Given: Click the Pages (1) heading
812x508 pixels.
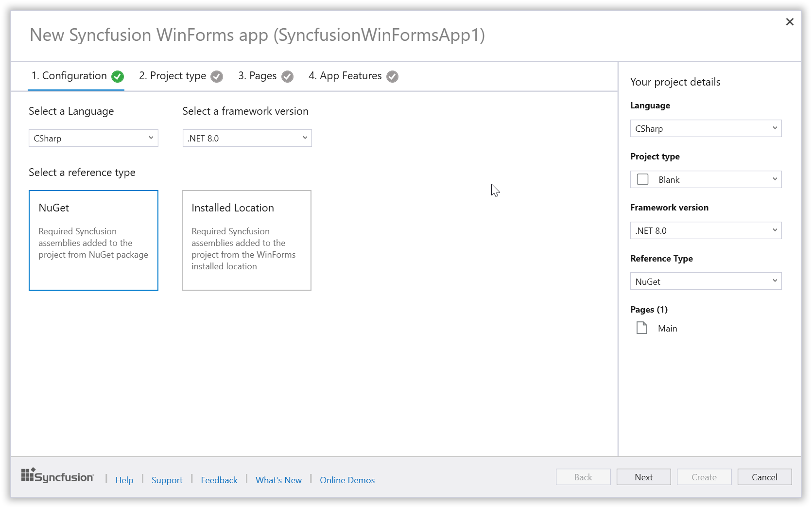Looking at the screenshot, I should [649, 310].
